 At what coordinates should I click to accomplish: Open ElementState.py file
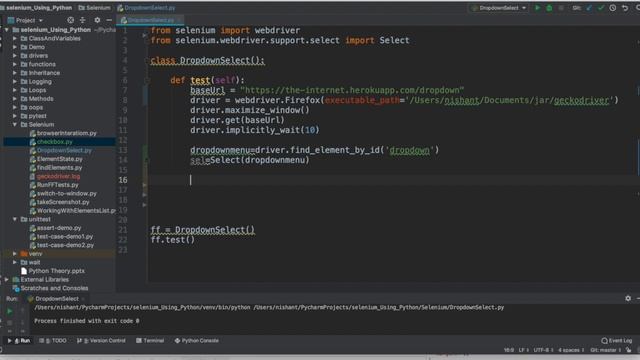(60, 159)
